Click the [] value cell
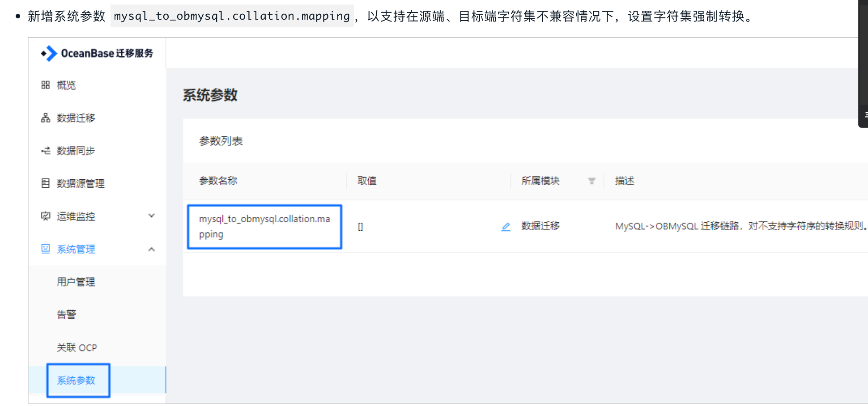The width and height of the screenshot is (868, 406). (x=360, y=227)
